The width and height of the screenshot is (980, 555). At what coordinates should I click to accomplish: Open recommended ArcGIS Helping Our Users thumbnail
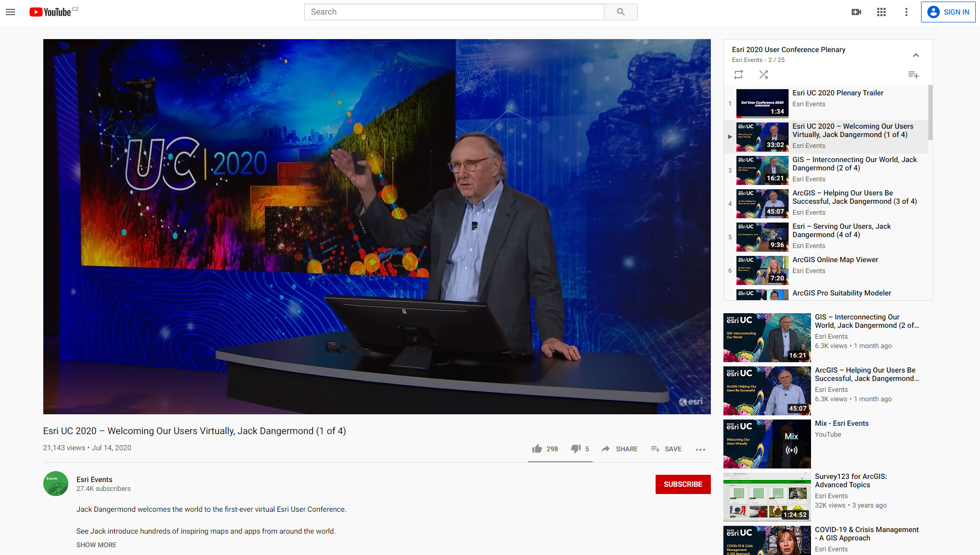[x=767, y=391]
